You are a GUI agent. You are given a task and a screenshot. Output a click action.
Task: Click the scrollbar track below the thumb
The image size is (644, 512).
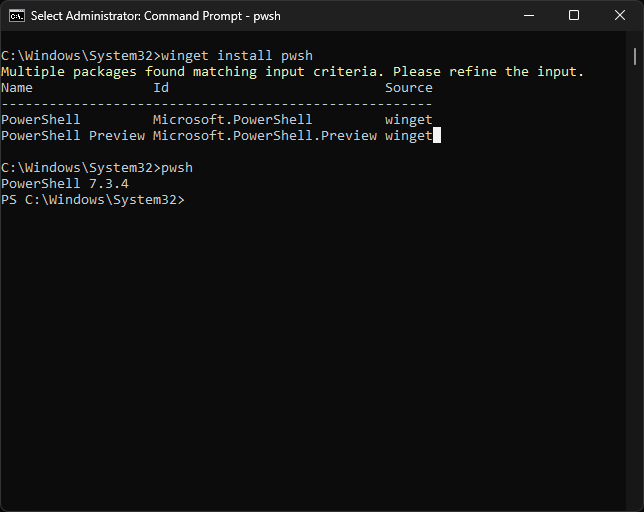tap(635, 287)
